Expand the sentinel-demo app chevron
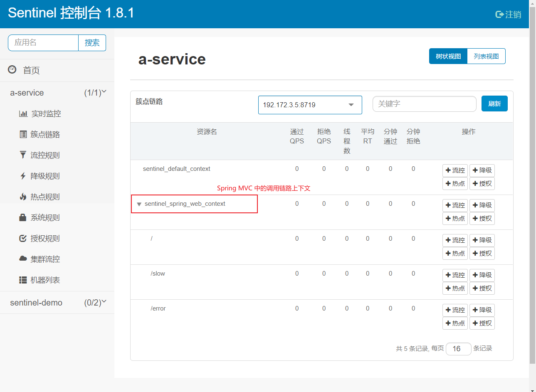 coord(104,302)
